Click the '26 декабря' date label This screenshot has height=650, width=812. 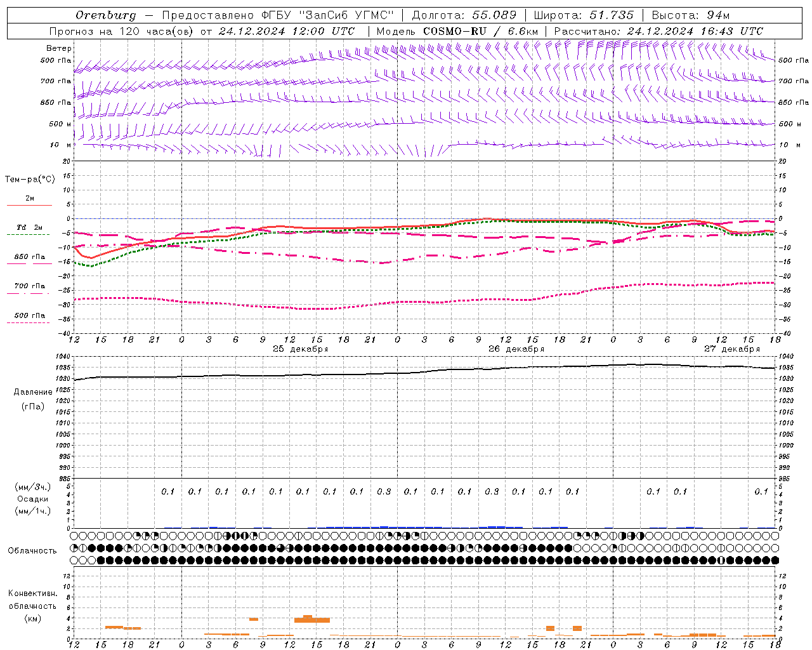[516, 349]
